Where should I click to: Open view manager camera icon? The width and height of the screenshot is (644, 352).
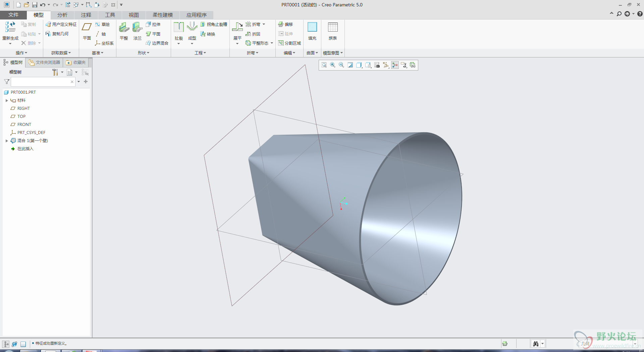click(377, 65)
